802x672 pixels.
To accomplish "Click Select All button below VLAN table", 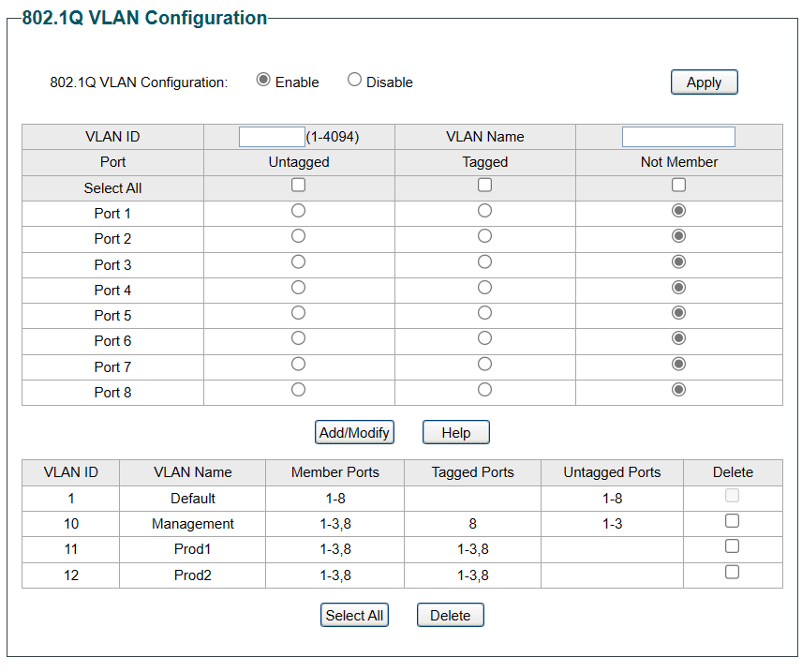I will pyautogui.click(x=354, y=616).
